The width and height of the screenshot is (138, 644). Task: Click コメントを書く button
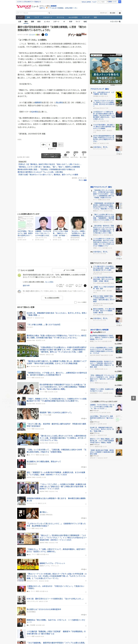click(x=69, y=270)
